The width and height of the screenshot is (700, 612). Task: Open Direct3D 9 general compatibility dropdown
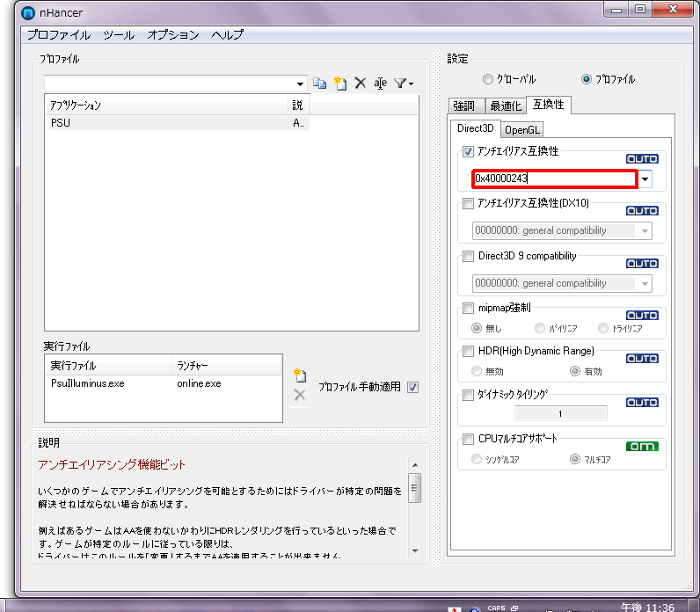(x=645, y=283)
